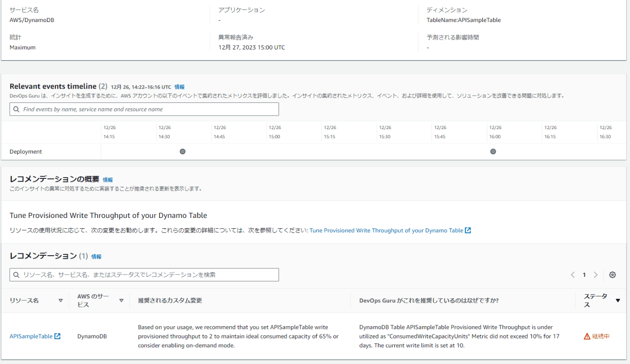Click the 12月 27, 2023 15:00 UTC value
The height and width of the screenshot is (364, 630).
coord(252,48)
